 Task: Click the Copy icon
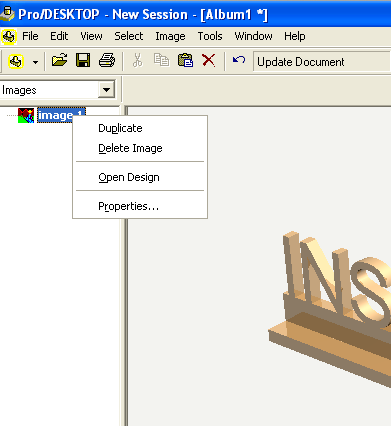[x=161, y=60]
